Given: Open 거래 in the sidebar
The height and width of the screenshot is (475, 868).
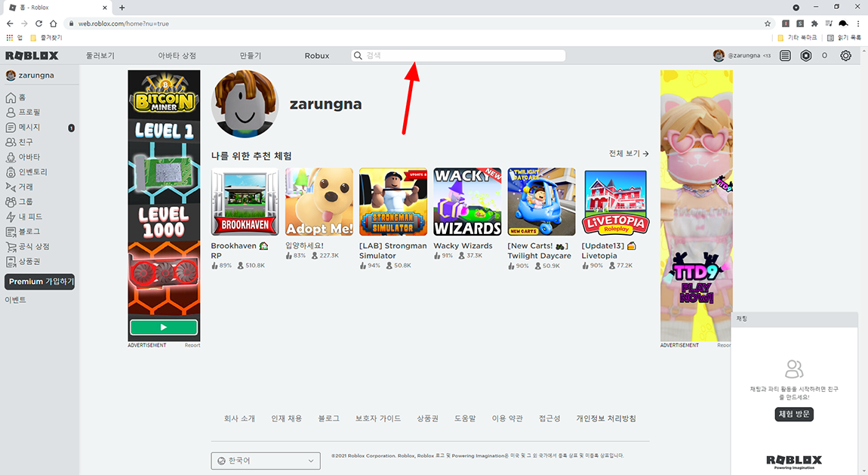Looking at the screenshot, I should click(x=20, y=187).
